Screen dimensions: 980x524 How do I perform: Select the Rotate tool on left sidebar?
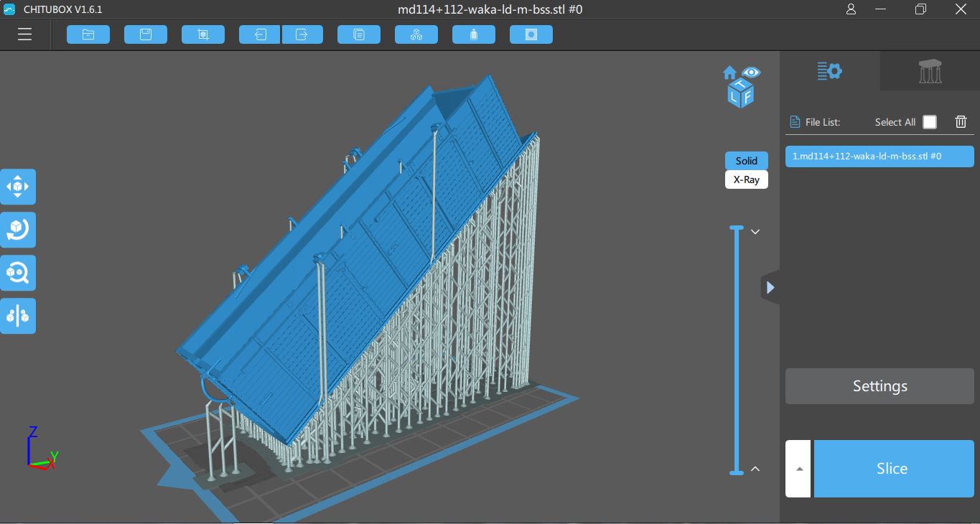tap(18, 230)
